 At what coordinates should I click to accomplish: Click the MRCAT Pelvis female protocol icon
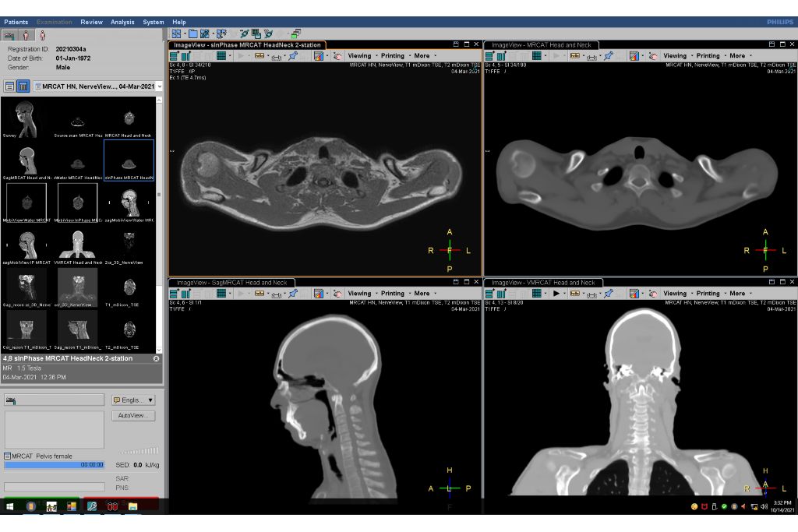coord(8,456)
